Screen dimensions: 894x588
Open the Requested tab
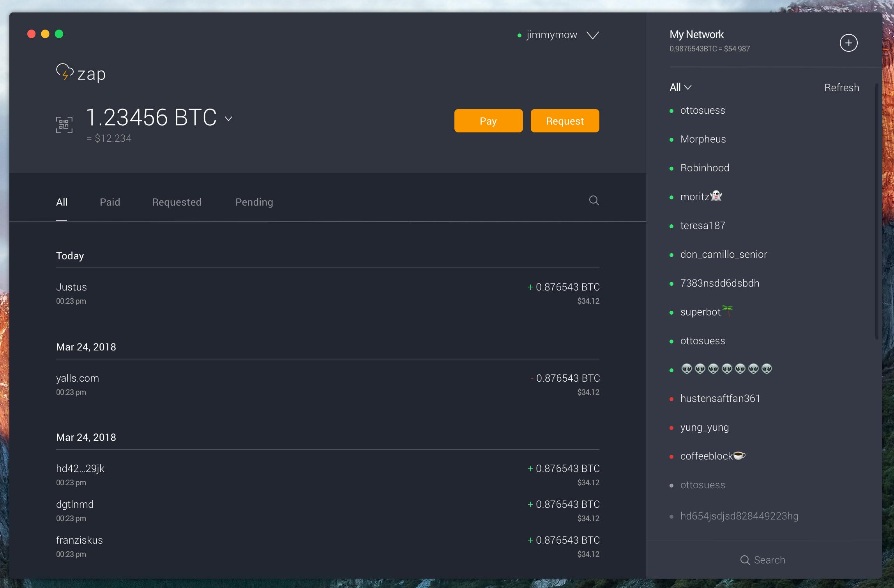tap(177, 202)
